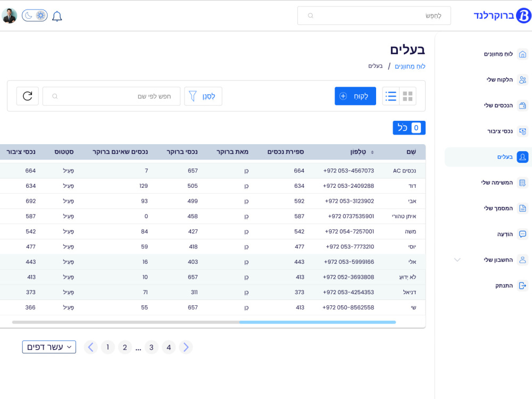Click the people icon beside הלקוח שלי
Screen dimensions: 532x399
pyautogui.click(x=522, y=80)
